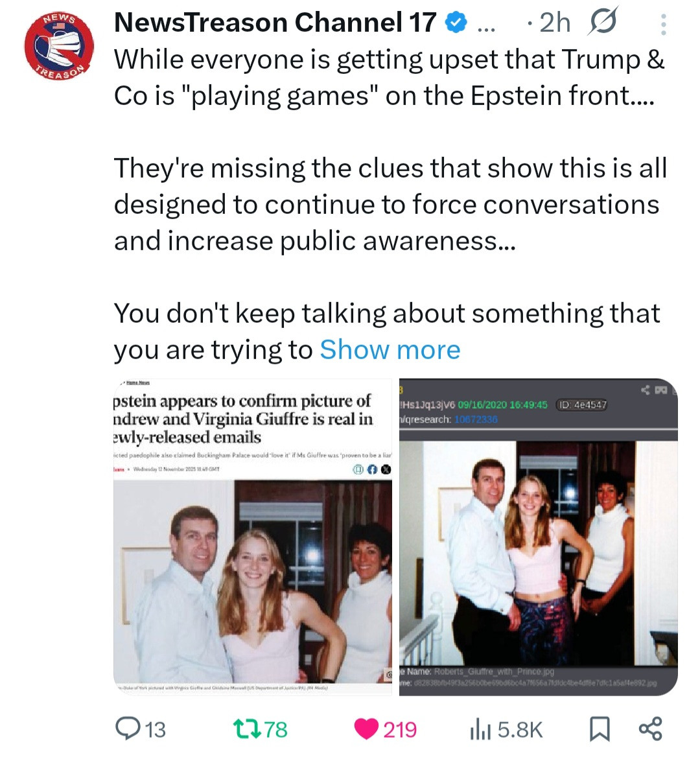Bookmark this post
Image resolution: width=700 pixels, height=761 pixels.
click(x=600, y=729)
